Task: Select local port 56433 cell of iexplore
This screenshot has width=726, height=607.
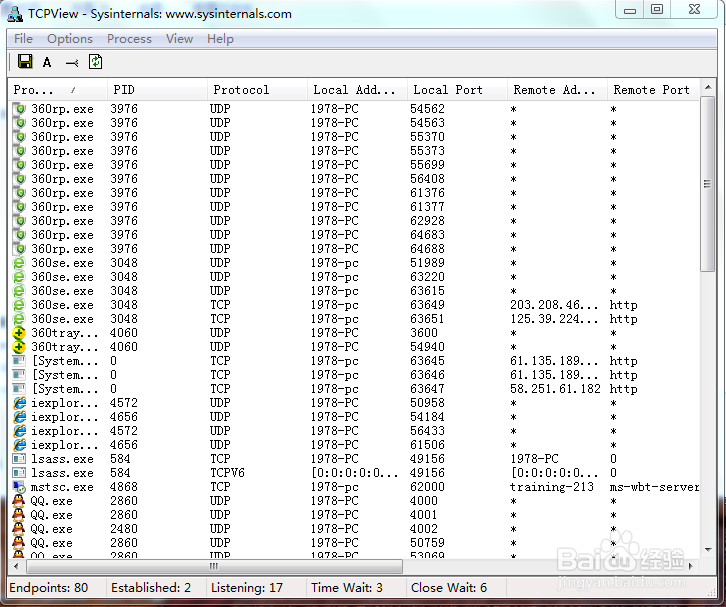Action: [427, 431]
